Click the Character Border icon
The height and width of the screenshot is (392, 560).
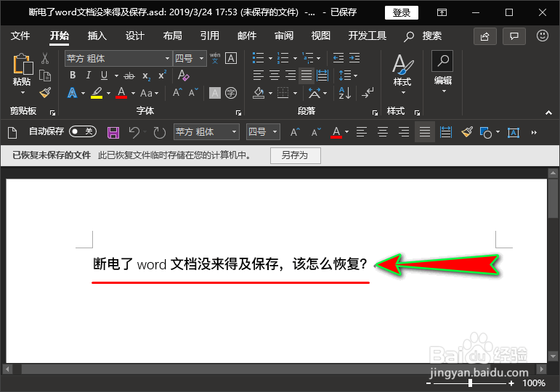click(231, 58)
